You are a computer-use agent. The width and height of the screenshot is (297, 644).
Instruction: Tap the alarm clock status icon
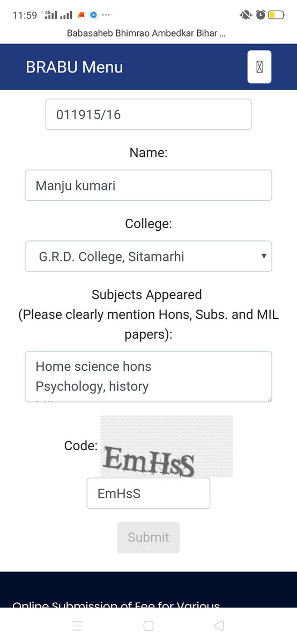click(x=261, y=15)
